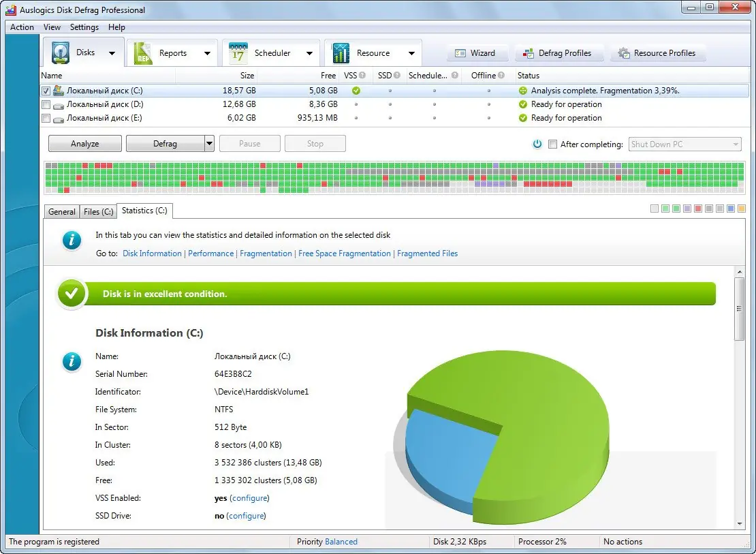The image size is (756, 554).
Task: Click the ready status icon for disk D:
Action: [x=522, y=104]
